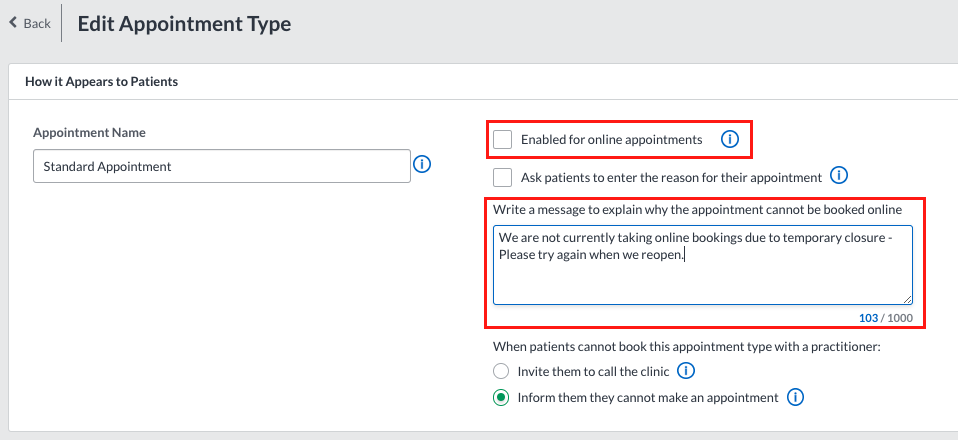Screen dimensions: 958x440
Task: Enable the online appointments checkbox
Action: coord(502,139)
